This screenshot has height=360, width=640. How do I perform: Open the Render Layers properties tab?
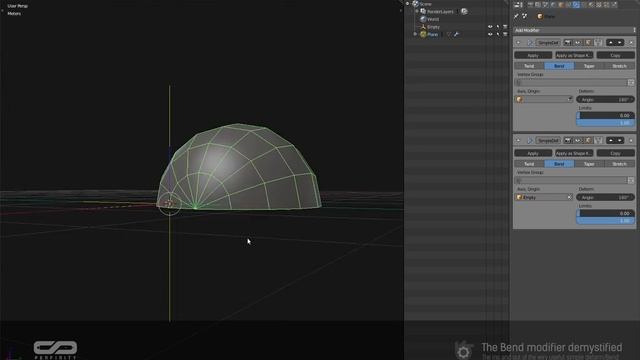pyautogui.click(x=538, y=4)
